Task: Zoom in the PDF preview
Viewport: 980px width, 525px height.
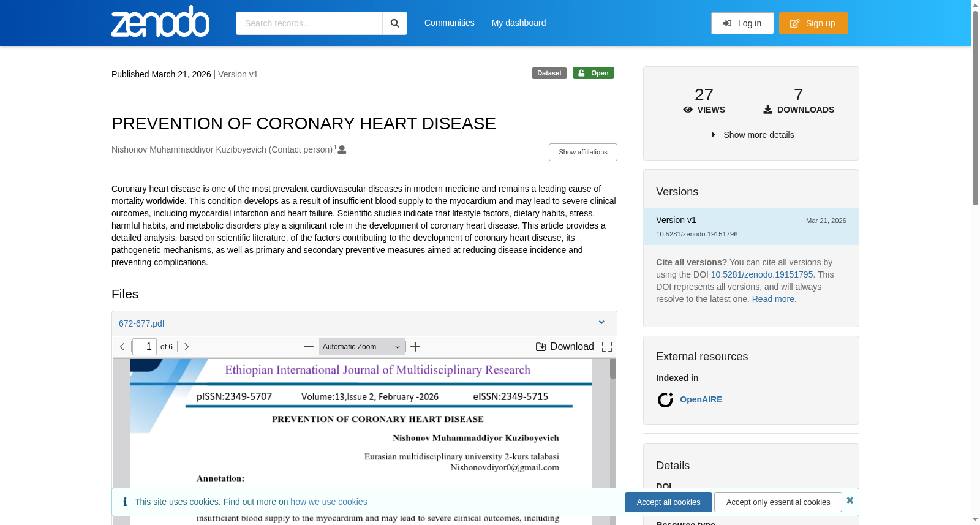Action: click(415, 347)
